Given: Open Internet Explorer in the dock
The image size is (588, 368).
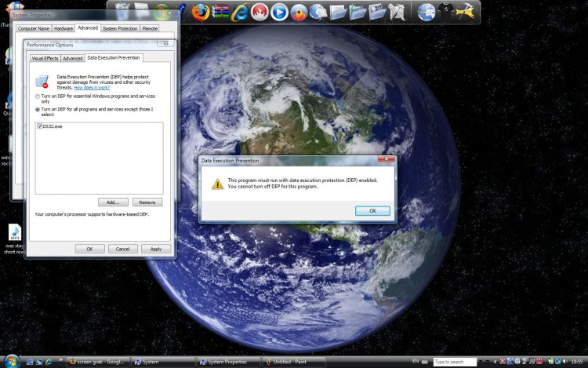Looking at the screenshot, I should click(240, 12).
